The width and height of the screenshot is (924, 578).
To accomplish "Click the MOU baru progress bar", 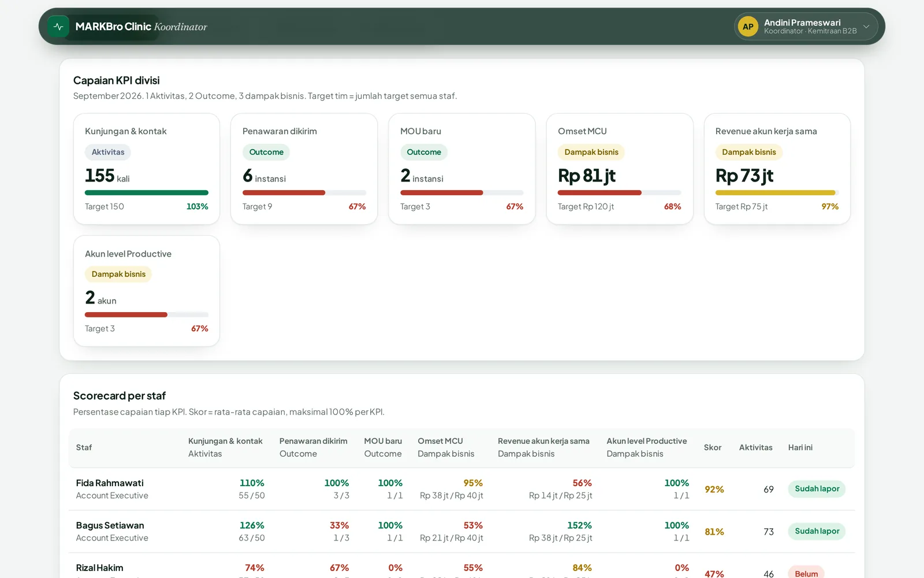I will pos(462,192).
